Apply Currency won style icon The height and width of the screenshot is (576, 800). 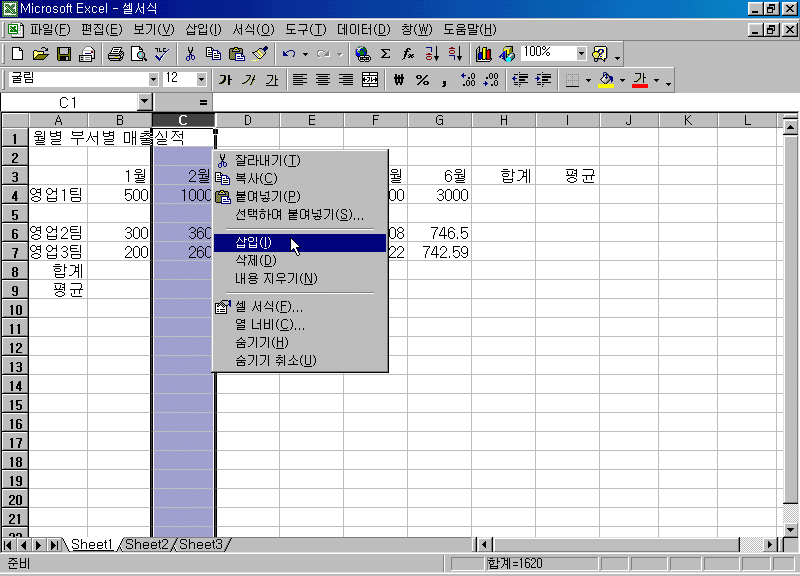(x=398, y=80)
